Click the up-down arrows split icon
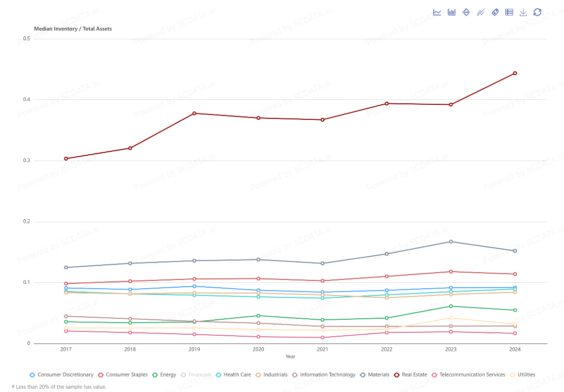564x392 pixels. (x=466, y=12)
